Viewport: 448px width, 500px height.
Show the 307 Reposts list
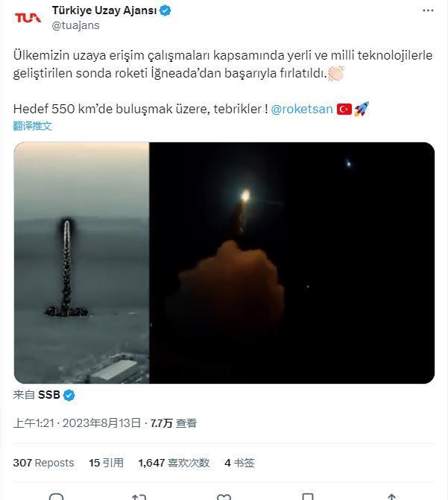point(43,463)
